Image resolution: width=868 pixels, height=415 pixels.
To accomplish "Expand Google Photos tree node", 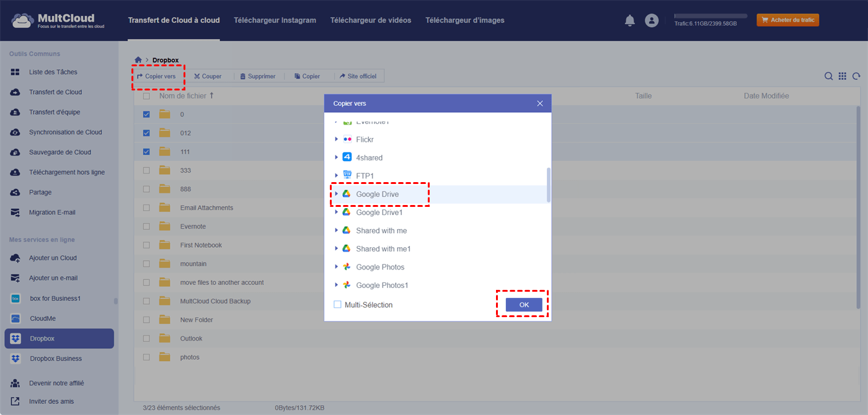I will pyautogui.click(x=337, y=267).
